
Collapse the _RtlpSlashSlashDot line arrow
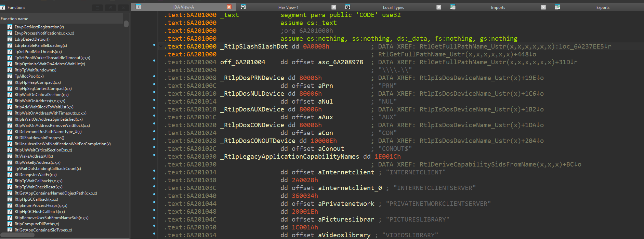click(161, 46)
